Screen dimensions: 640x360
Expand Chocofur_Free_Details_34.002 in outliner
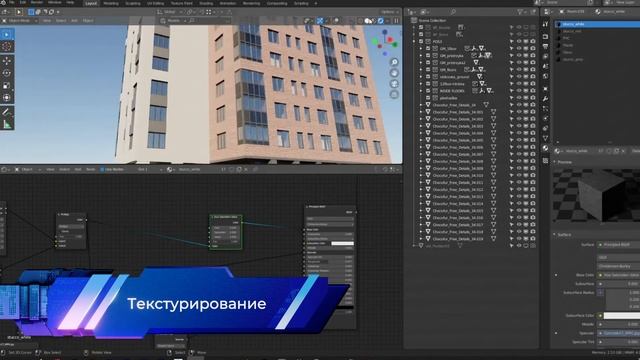coord(421,119)
